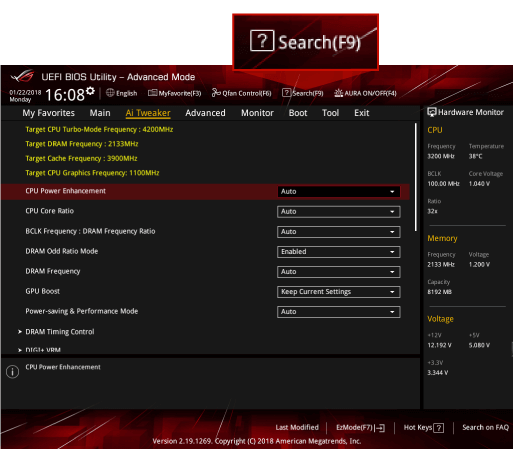The height and width of the screenshot is (449, 513).
Task: Click BCLK value 100.00 MHz
Action: [x=443, y=184]
